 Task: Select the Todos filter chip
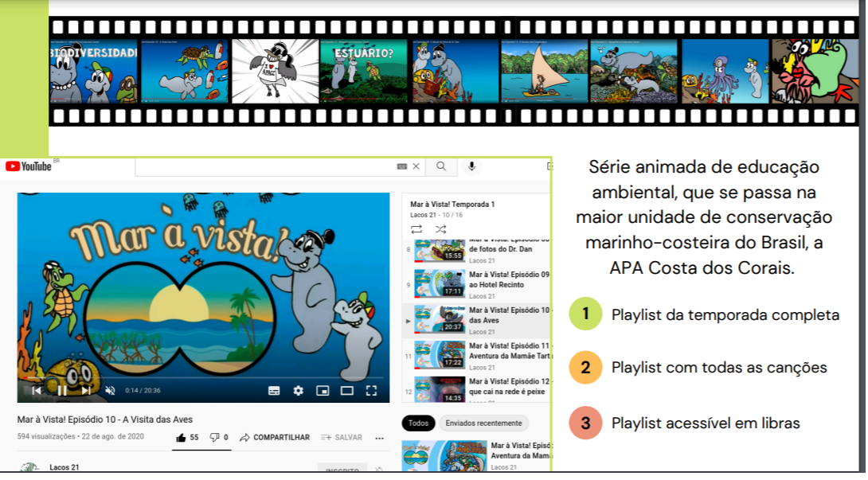[x=418, y=423]
